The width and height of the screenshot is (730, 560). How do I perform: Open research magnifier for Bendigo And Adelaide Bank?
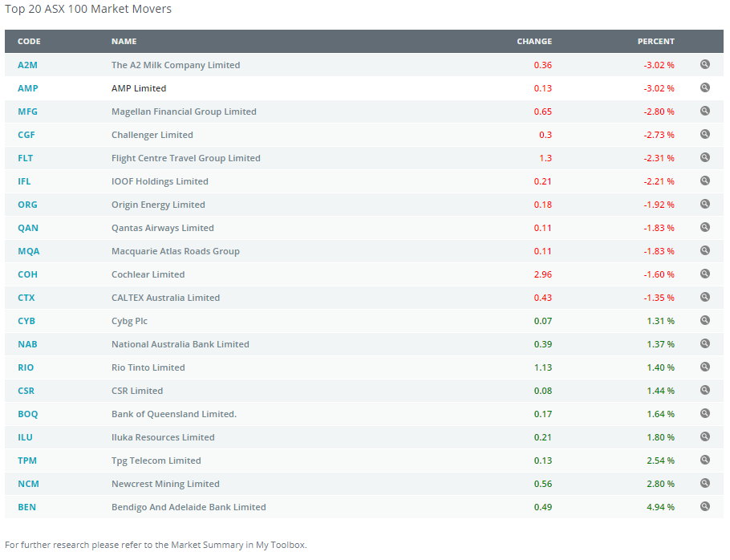coord(705,507)
